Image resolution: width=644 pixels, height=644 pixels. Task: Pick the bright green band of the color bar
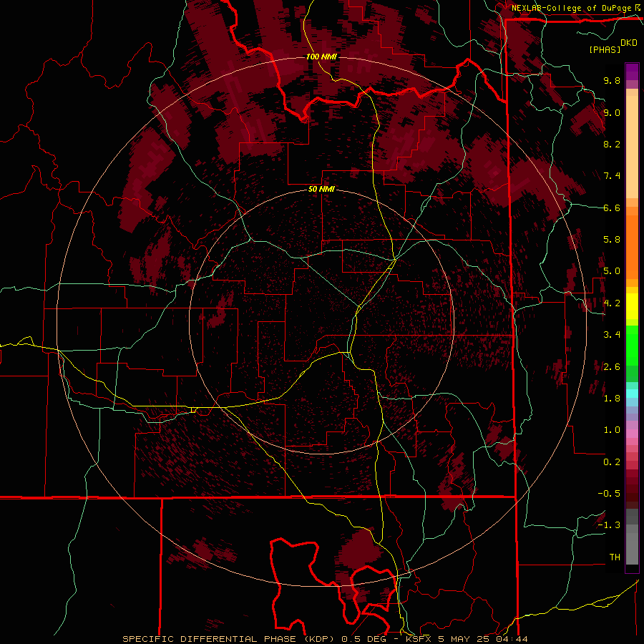point(632,345)
